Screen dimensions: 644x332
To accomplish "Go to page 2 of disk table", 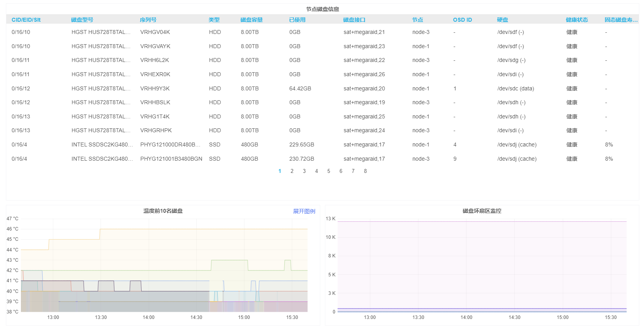I will pos(292,171).
